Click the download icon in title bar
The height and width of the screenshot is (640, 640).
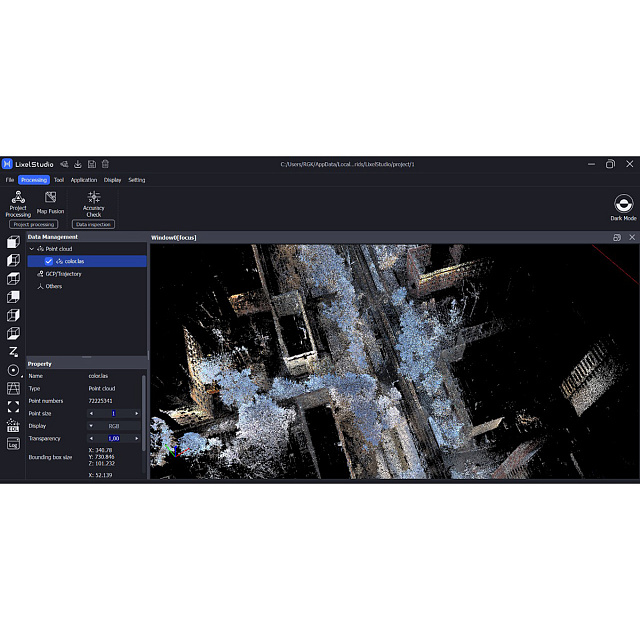tap(78, 164)
